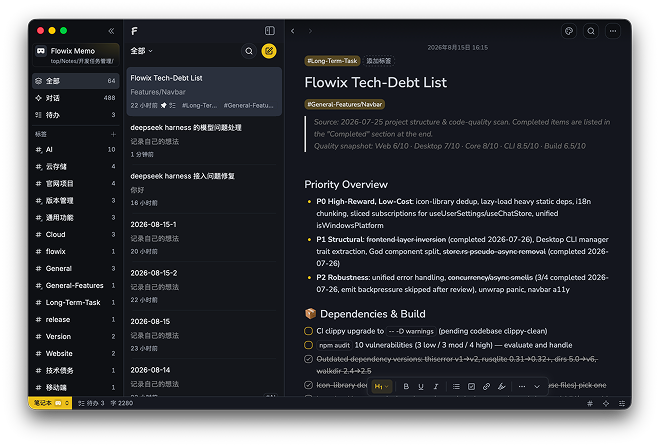This screenshot has width=660, height=447.
Task: Insert a link from floating toolbar
Action: pos(487,386)
